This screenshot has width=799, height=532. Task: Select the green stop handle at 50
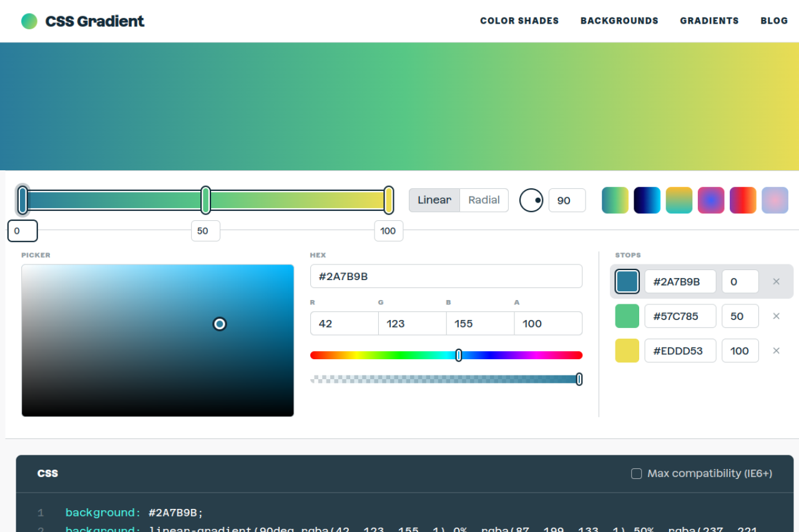click(205, 200)
